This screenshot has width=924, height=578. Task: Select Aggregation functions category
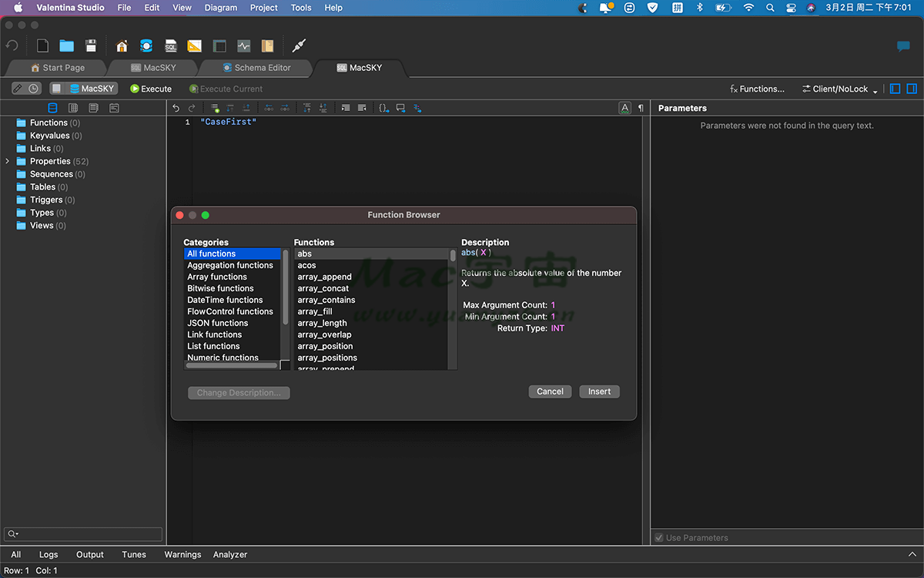(x=230, y=264)
